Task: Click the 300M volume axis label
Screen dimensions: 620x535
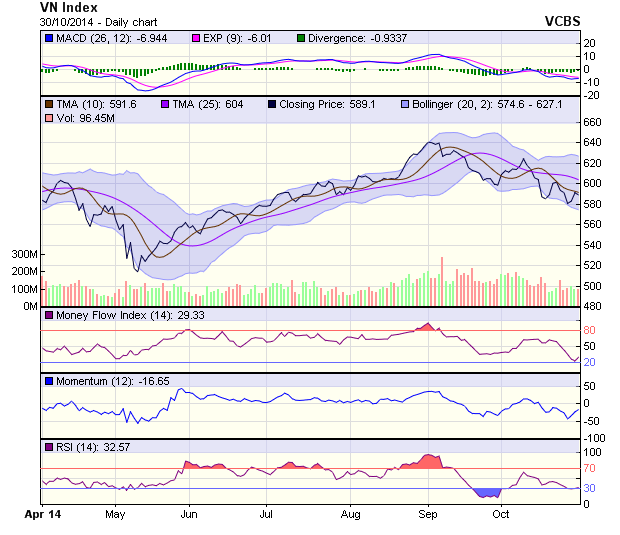Action: coord(24,255)
